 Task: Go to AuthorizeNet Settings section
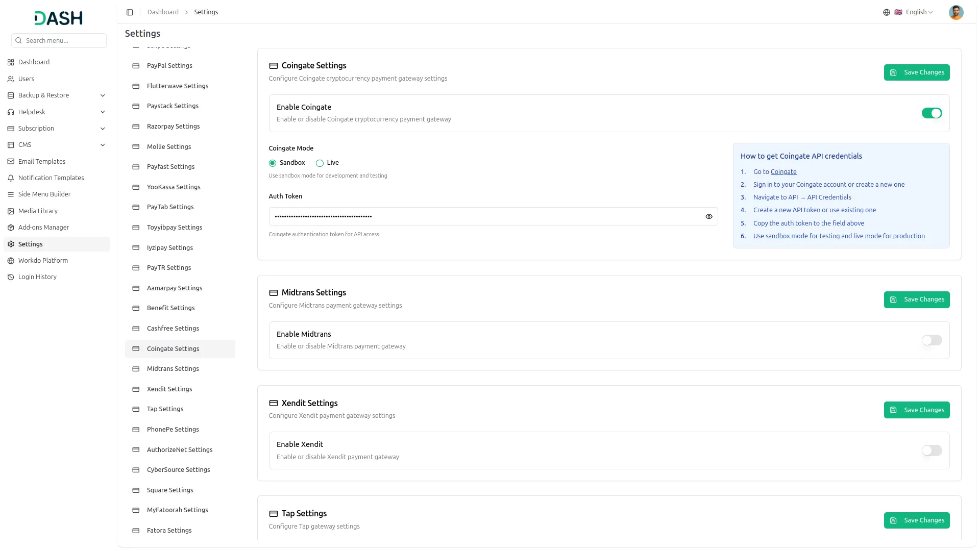click(x=180, y=450)
